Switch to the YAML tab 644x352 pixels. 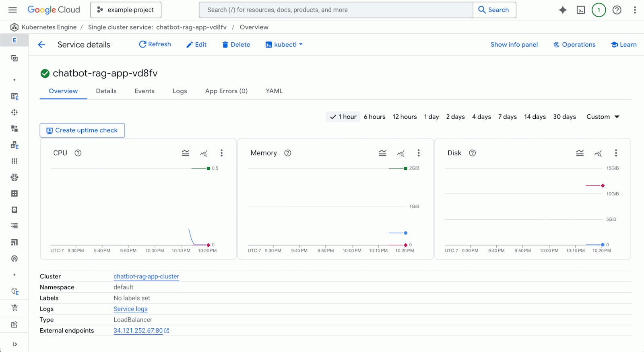pyautogui.click(x=275, y=91)
